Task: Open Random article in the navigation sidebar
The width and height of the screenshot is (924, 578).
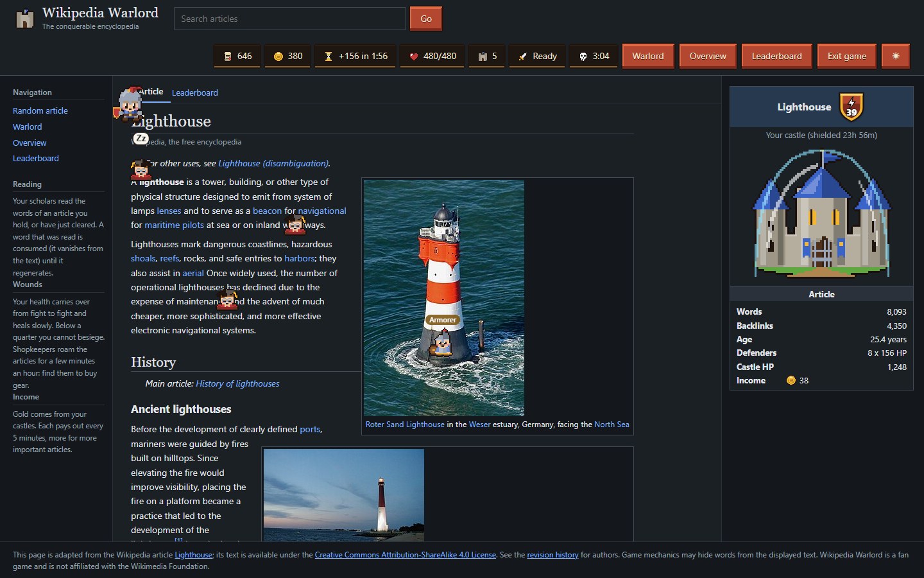Action: click(x=40, y=110)
